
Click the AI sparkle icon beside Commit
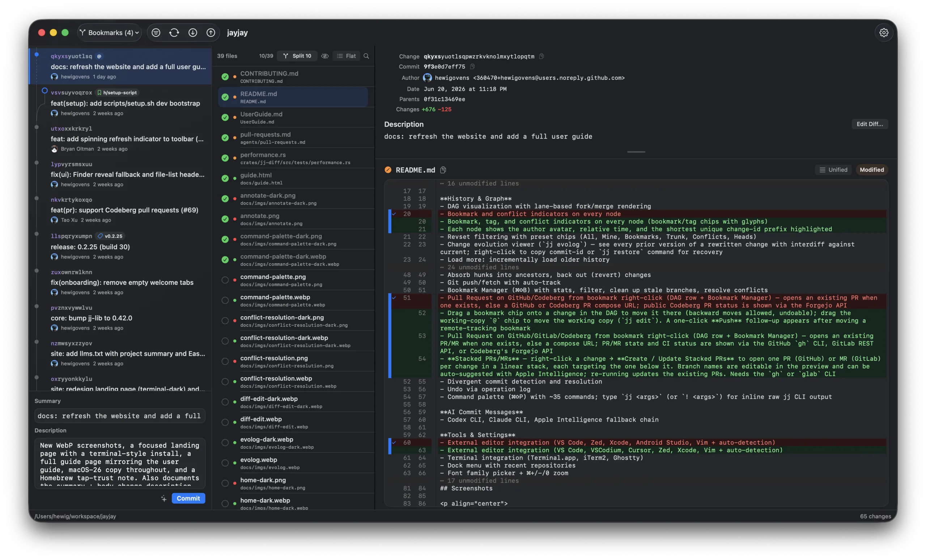(x=163, y=499)
